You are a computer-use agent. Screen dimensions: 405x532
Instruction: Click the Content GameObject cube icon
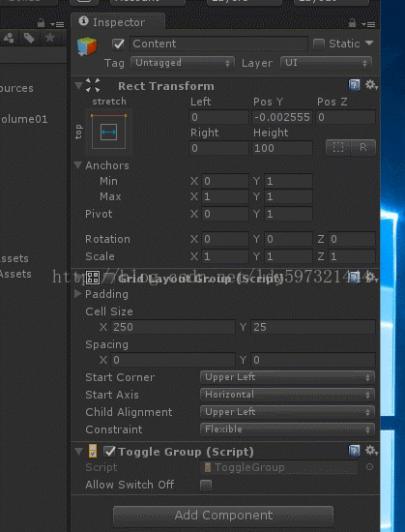pyautogui.click(x=87, y=45)
